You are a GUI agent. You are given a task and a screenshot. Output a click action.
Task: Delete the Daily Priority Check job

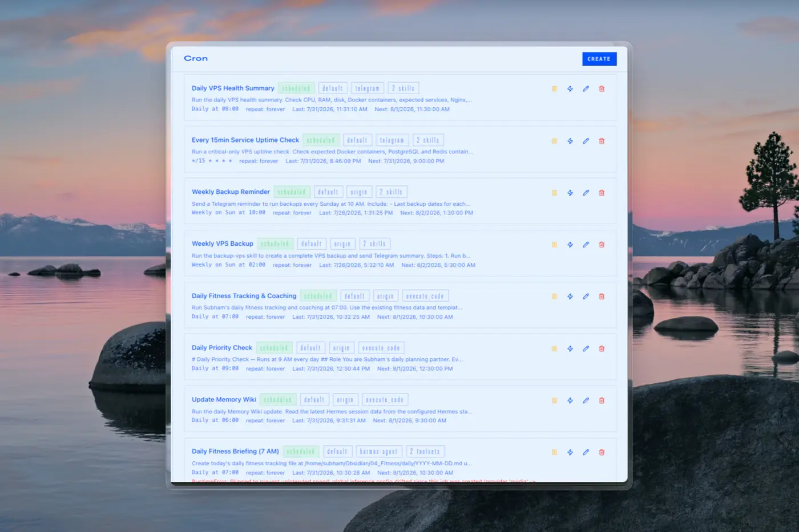click(x=602, y=348)
